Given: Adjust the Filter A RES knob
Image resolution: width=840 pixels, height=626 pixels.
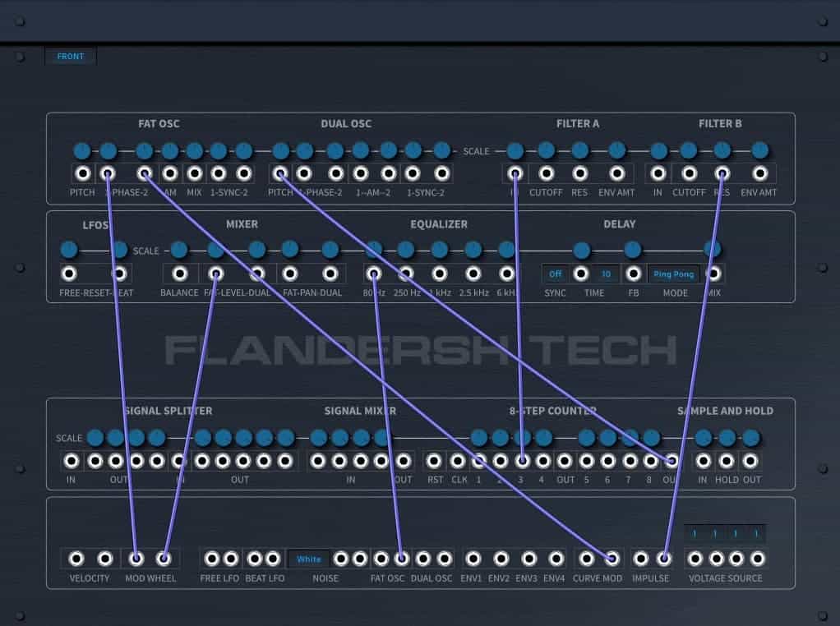Looking at the screenshot, I should (x=579, y=150).
